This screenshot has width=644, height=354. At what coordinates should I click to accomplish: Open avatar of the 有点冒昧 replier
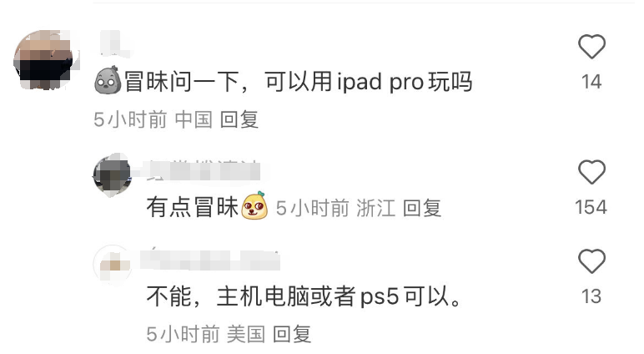pyautogui.click(x=112, y=174)
